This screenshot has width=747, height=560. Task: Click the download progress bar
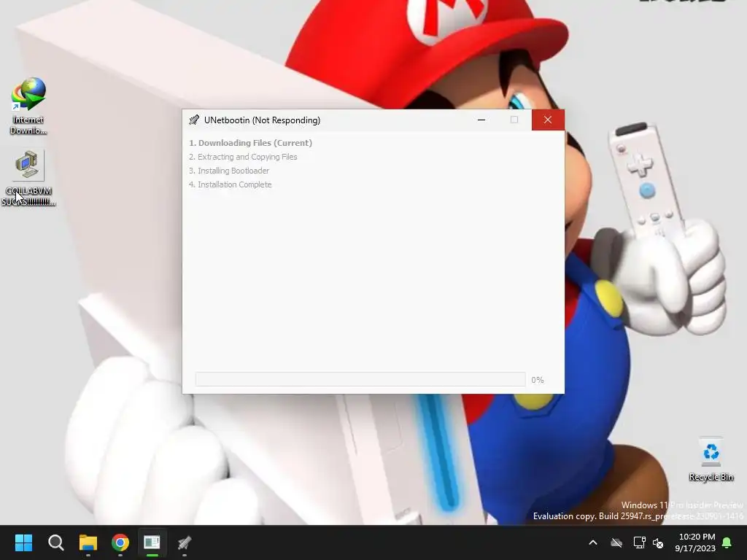[x=360, y=379]
